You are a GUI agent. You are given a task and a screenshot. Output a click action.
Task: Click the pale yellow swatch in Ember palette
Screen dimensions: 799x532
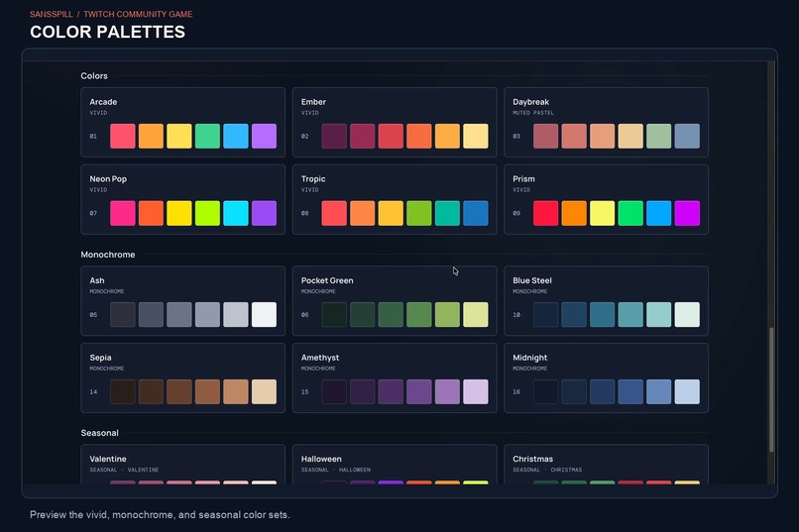[x=476, y=136]
